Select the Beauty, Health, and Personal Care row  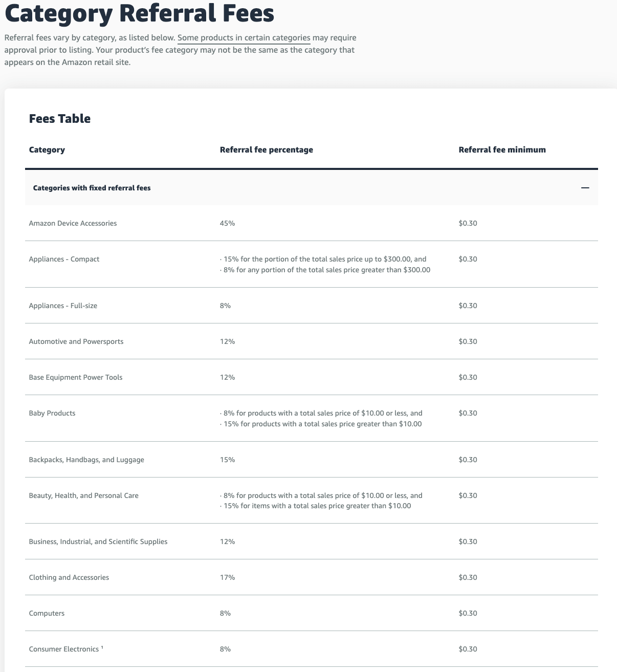[83, 495]
